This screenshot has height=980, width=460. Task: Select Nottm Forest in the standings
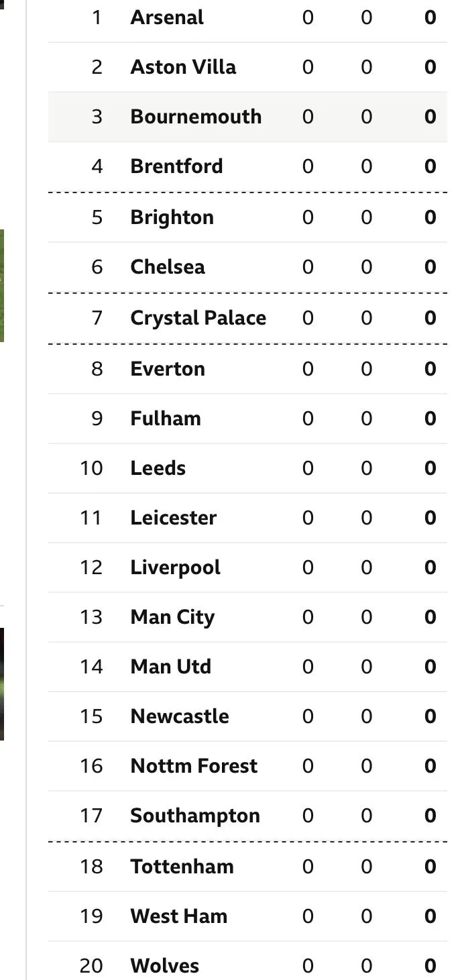(194, 766)
